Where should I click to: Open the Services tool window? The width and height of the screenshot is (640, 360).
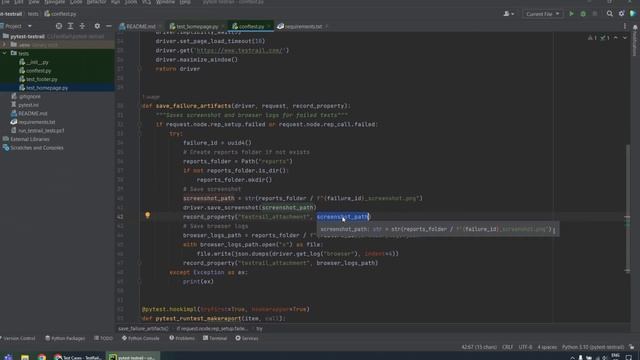tap(247, 338)
